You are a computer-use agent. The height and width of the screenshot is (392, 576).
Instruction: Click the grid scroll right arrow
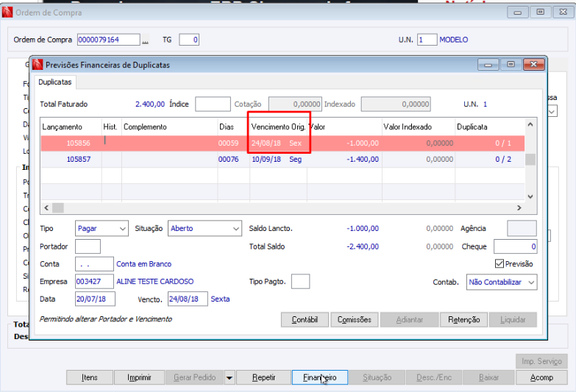click(519, 208)
